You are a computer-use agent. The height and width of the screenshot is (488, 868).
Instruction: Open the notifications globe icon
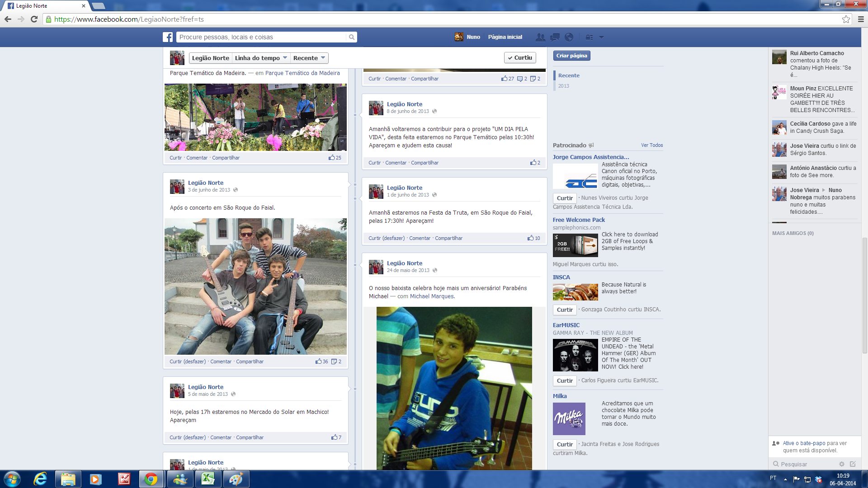569,37
